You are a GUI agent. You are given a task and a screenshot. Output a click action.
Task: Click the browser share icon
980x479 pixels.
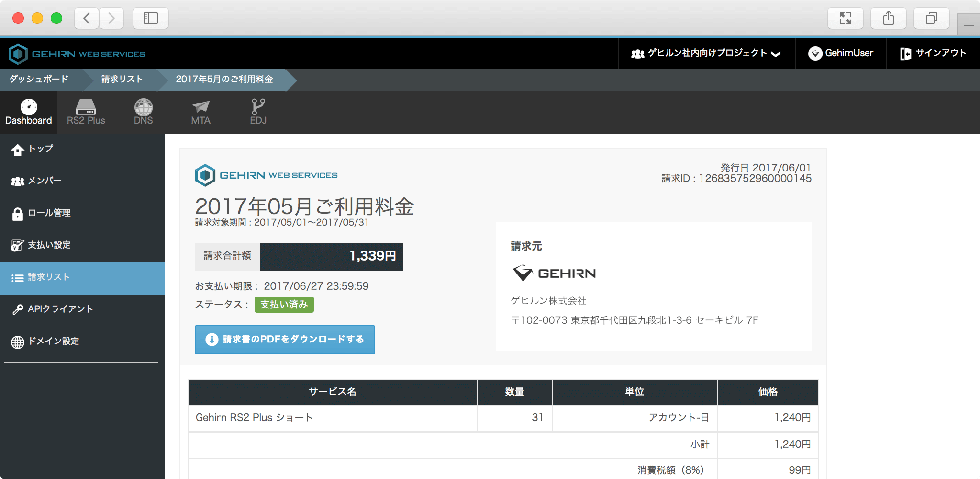coord(888,18)
